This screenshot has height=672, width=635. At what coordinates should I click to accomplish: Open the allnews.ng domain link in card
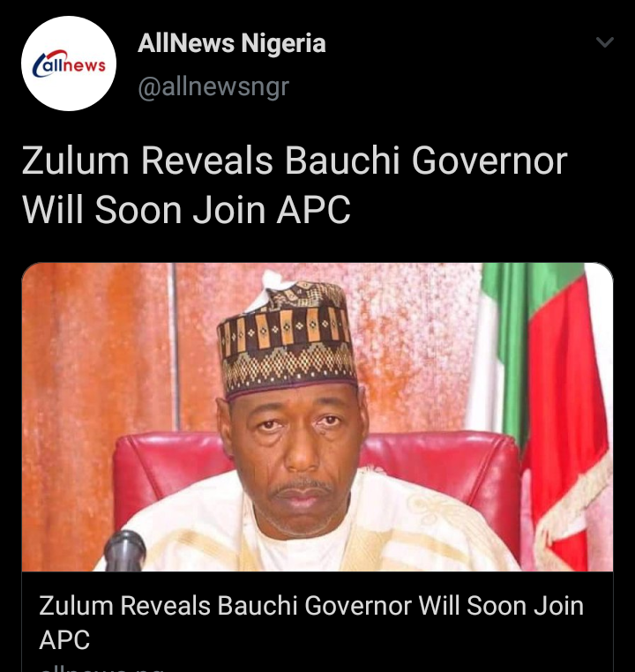click(101, 668)
